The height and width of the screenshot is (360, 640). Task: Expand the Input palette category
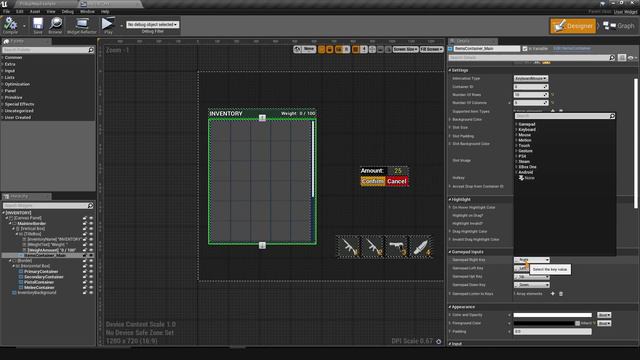click(x=2, y=71)
